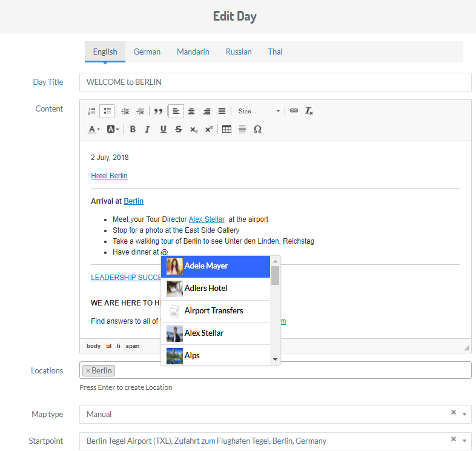Open the LEADERSHIP SUCCE... link
The width and height of the screenshot is (476, 451).
126,278
